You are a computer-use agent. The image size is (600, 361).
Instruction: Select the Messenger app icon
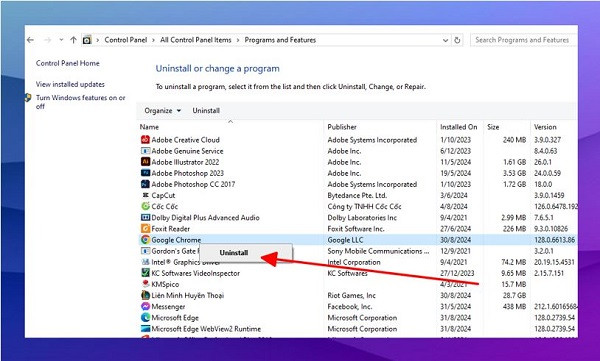(145, 306)
